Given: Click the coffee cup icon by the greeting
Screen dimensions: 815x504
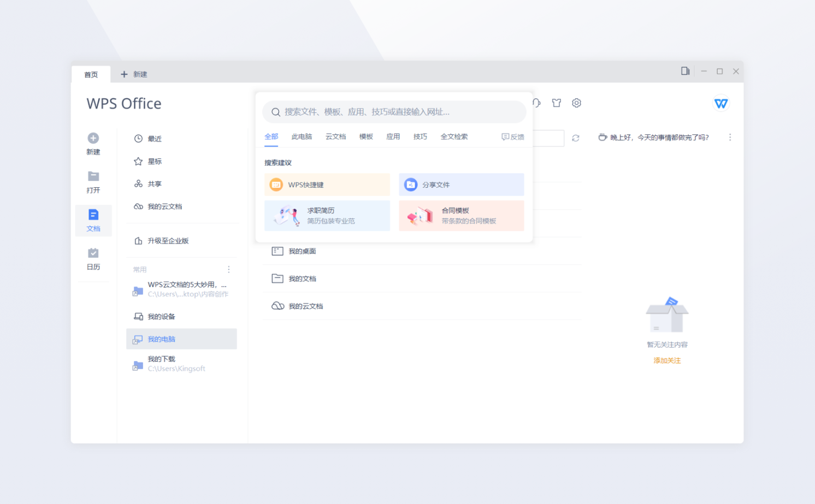Looking at the screenshot, I should pos(603,137).
